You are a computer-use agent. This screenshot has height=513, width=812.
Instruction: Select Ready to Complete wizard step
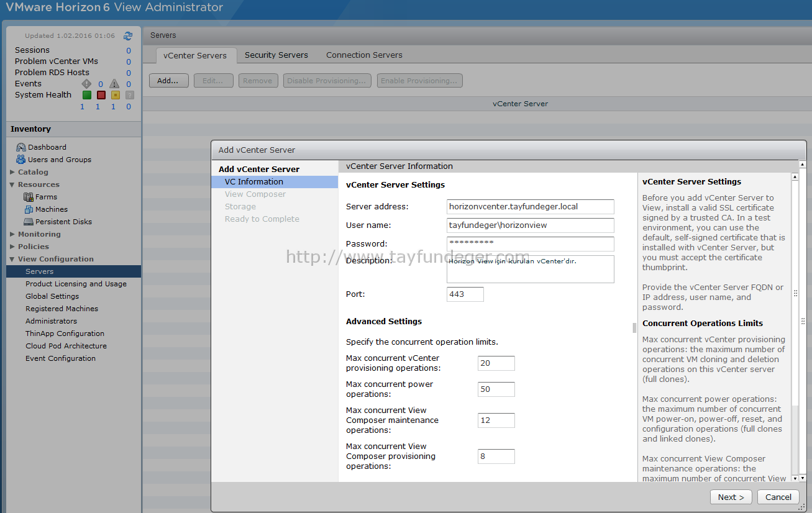262,219
